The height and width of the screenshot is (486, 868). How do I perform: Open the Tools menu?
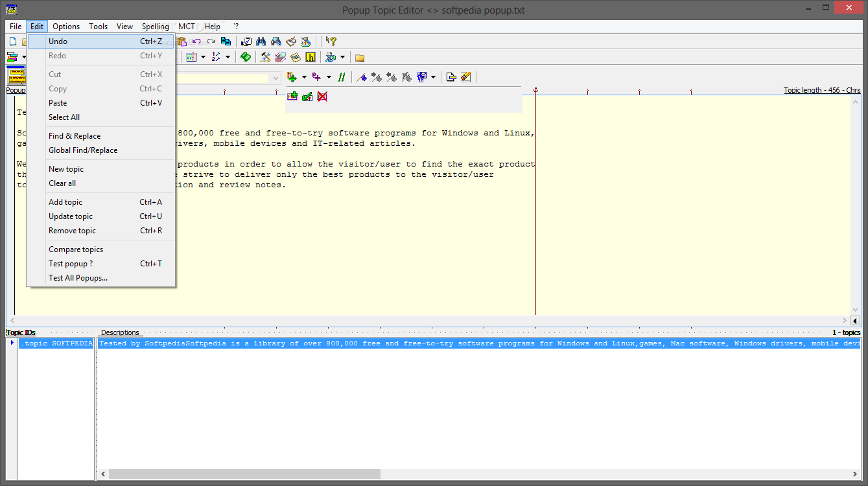coord(99,27)
